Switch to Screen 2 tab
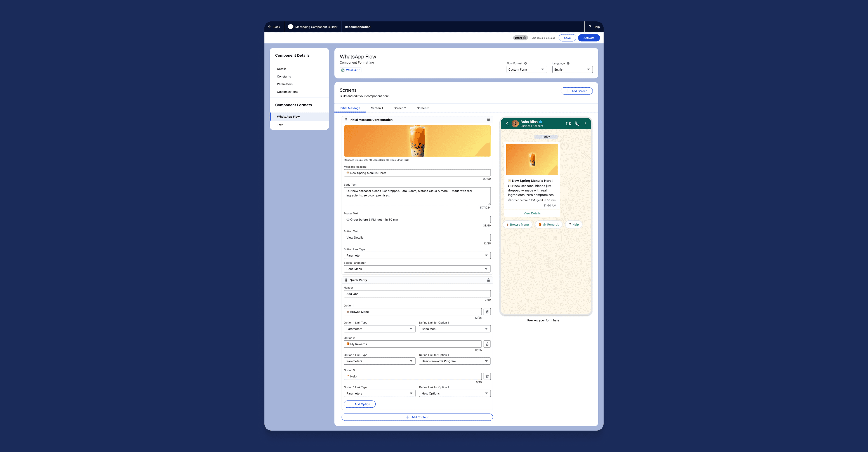This screenshot has height=452, width=868. click(x=400, y=108)
